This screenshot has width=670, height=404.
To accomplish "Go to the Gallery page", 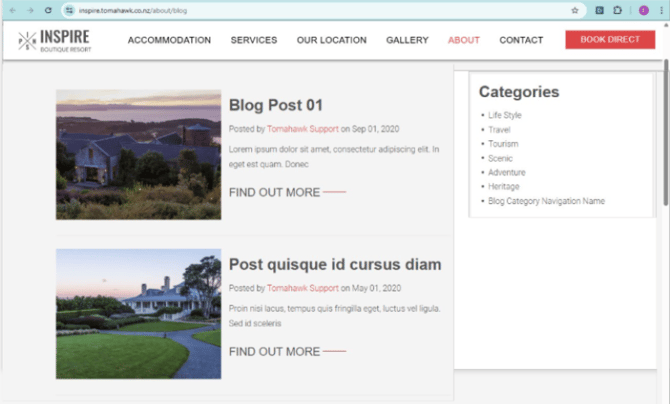I will pyautogui.click(x=407, y=40).
